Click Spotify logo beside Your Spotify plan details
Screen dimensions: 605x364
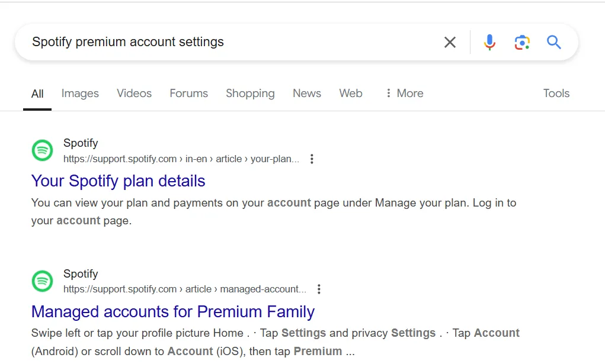point(43,150)
